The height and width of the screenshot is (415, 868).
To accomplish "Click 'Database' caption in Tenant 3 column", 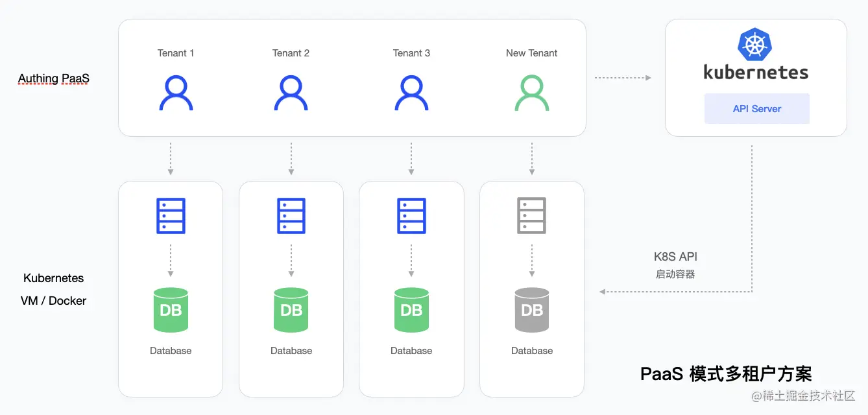I will (411, 351).
